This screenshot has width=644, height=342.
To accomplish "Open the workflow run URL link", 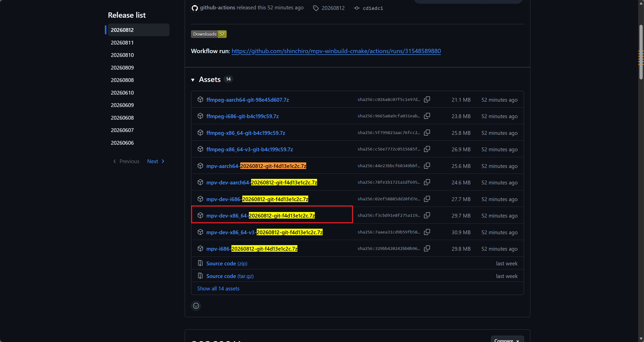I will point(336,51).
